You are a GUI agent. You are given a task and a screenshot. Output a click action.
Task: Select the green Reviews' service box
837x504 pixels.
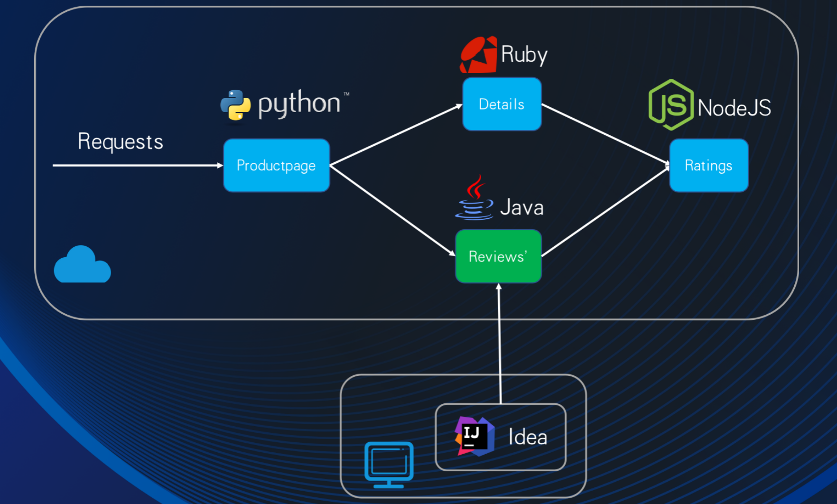[498, 256]
